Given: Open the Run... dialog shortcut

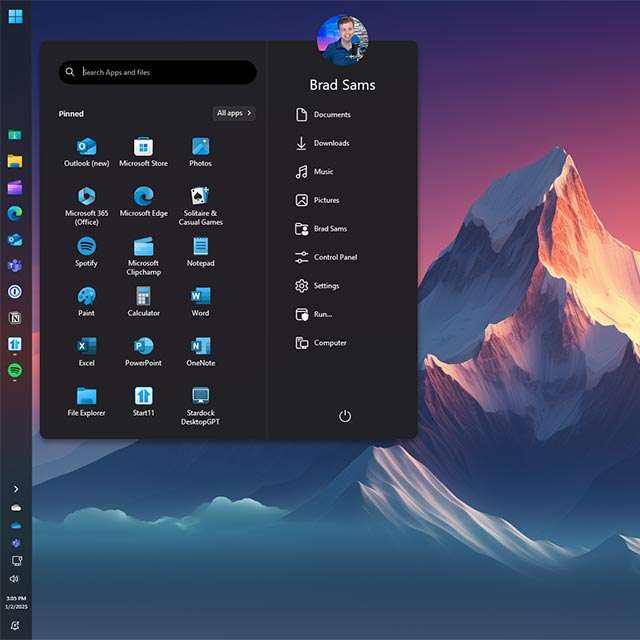Looking at the screenshot, I should [x=313, y=314].
